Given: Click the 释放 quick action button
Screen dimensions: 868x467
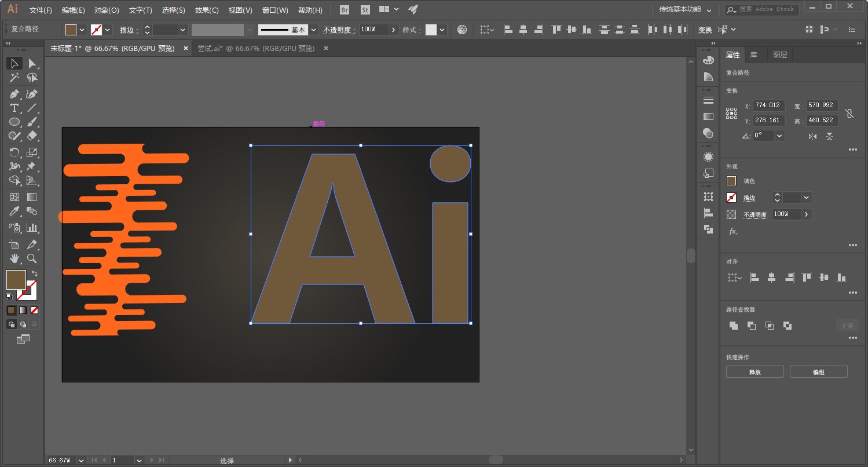Looking at the screenshot, I should (x=755, y=372).
